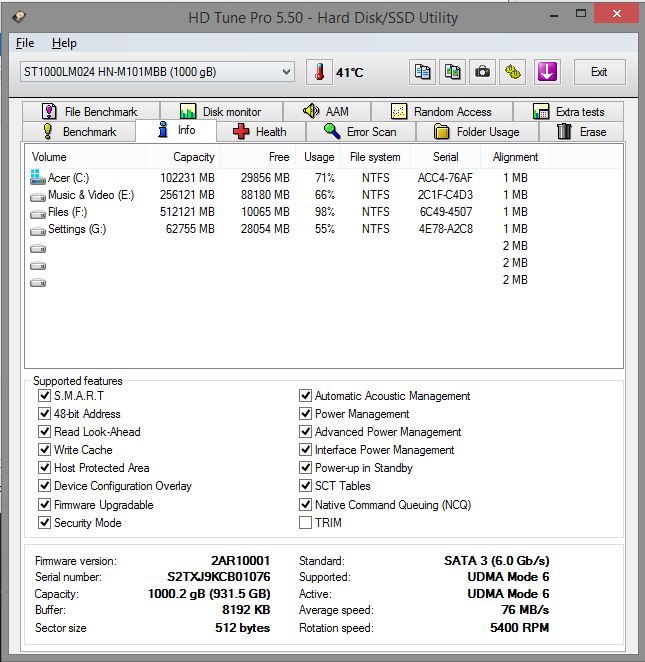Viewport: 645px width, 662px height.
Task: Toggle the Read Look-Ahead checkbox
Action: coord(44,431)
